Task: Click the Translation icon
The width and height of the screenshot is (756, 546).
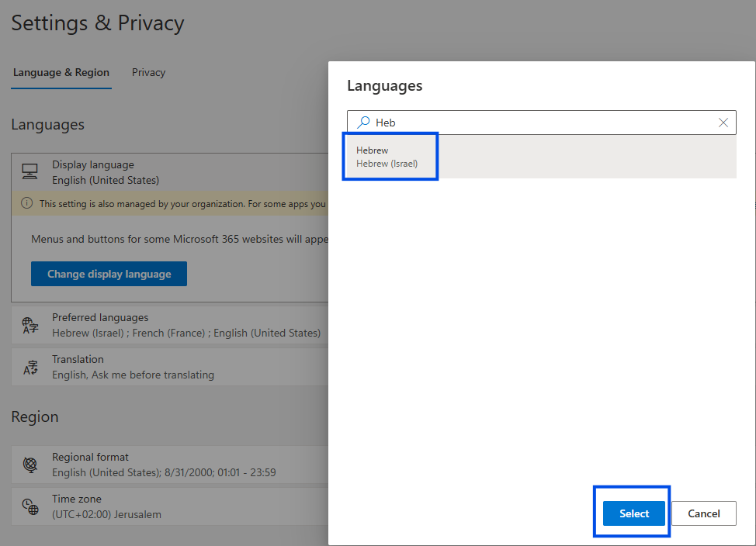Action: (30, 367)
